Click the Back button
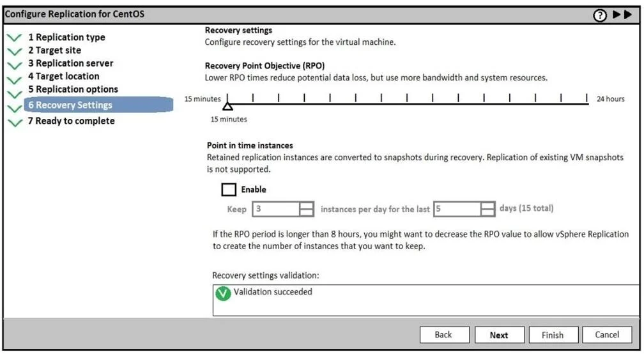This screenshot has width=644, height=354. click(x=445, y=335)
